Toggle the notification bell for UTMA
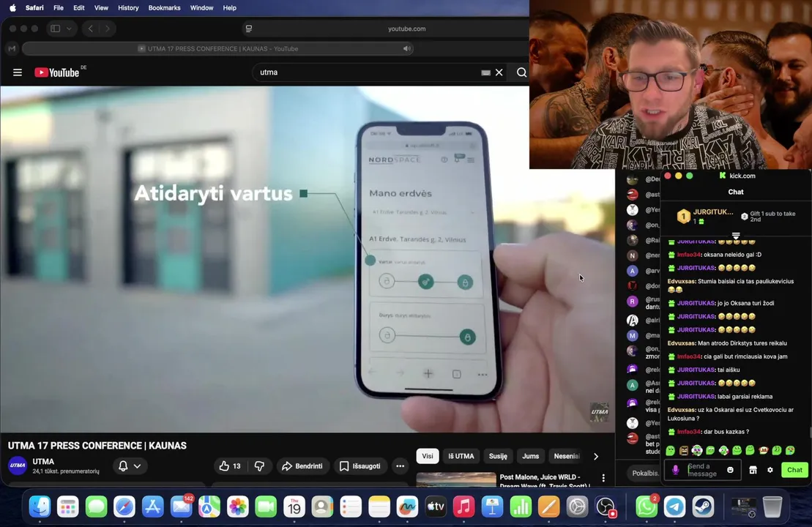812x527 pixels. [123, 466]
